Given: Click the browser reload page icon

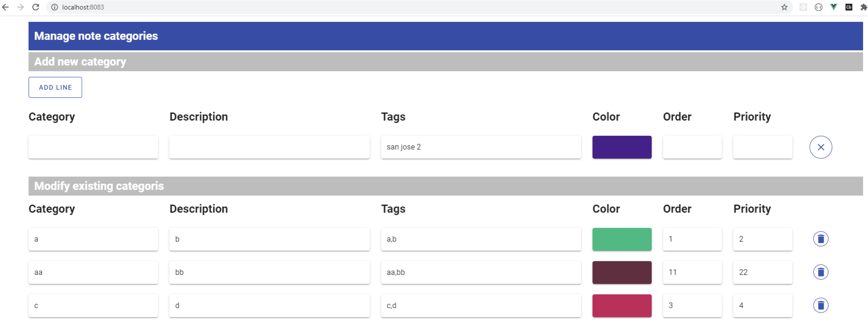Looking at the screenshot, I should pyautogui.click(x=36, y=7).
